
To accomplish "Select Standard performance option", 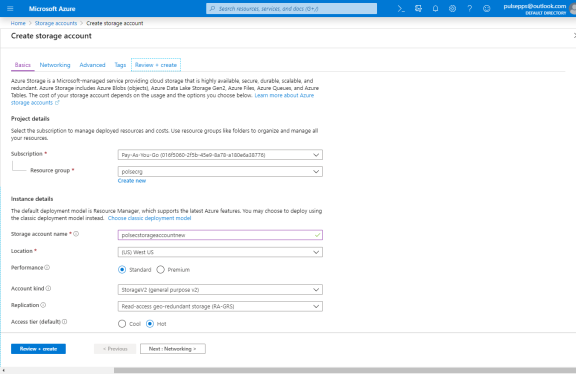I will pyautogui.click(x=122, y=270).
